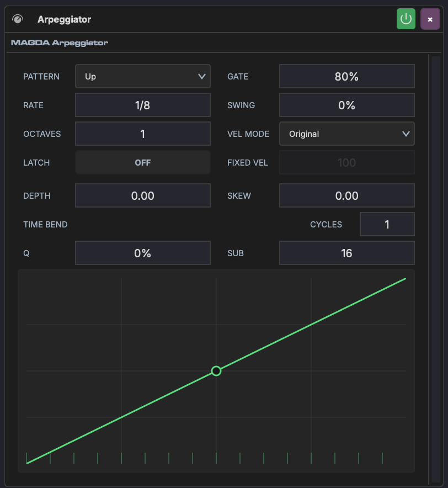Viewport: 448px width, 488px height.
Task: Click the Q percentage control
Action: click(x=142, y=253)
